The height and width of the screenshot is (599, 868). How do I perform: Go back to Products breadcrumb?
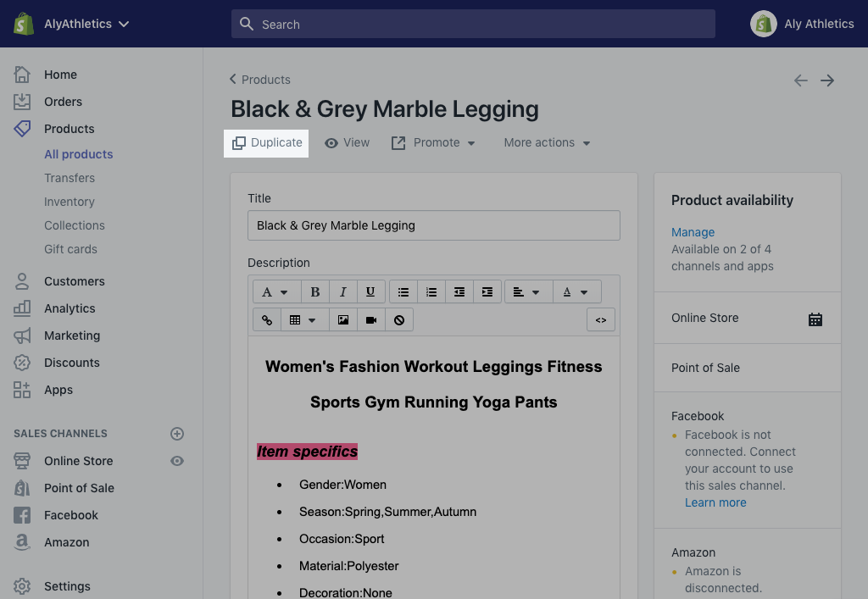260,80
